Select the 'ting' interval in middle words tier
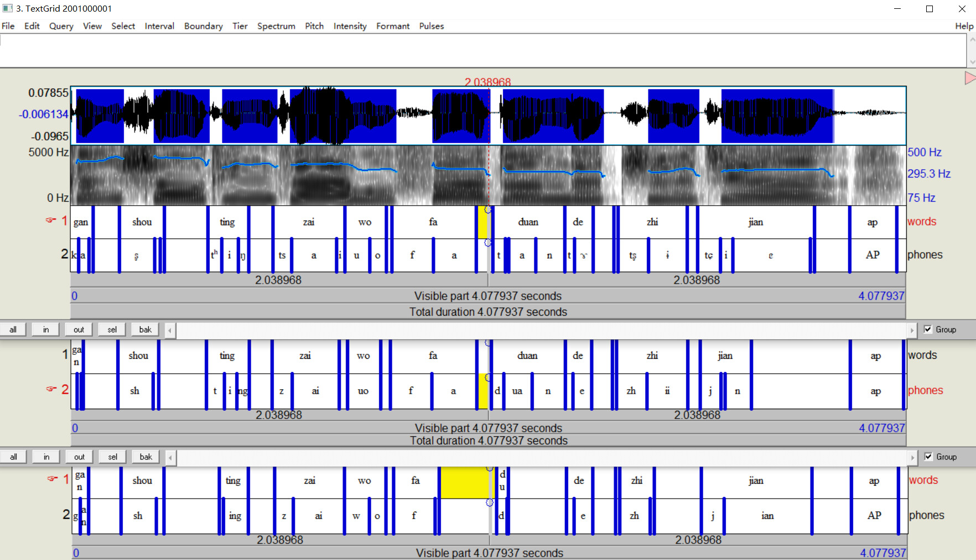 (227, 356)
